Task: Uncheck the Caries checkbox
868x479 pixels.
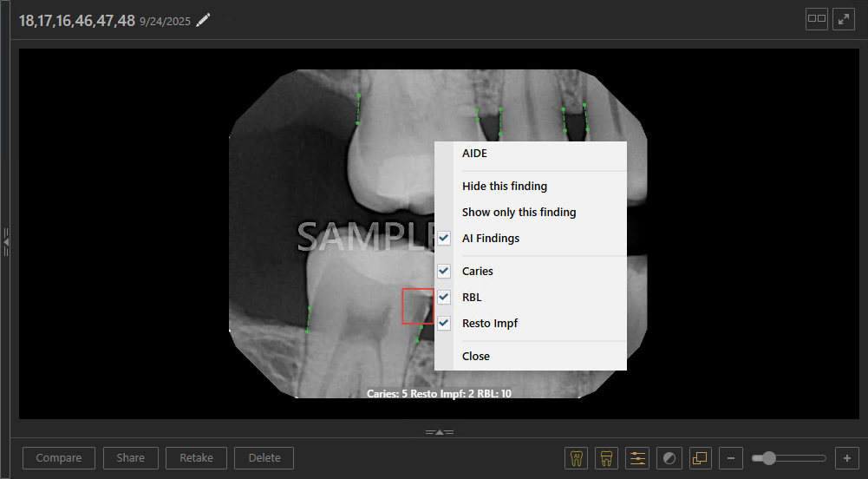Action: tap(444, 271)
